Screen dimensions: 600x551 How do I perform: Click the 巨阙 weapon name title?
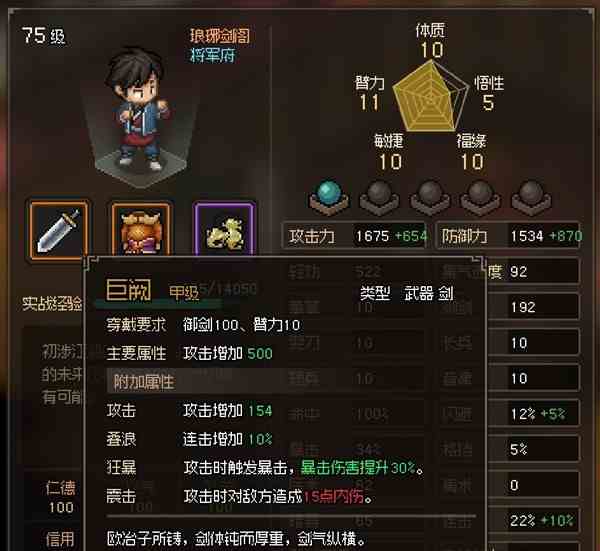click(x=129, y=290)
